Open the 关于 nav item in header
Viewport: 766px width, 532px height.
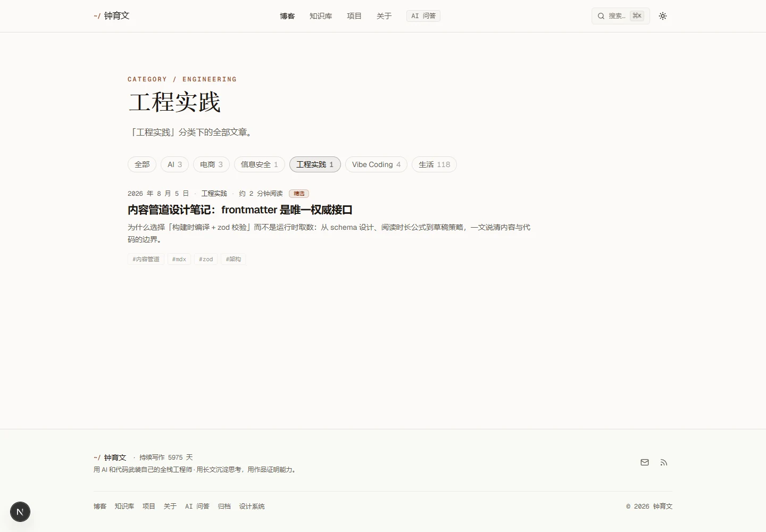[x=384, y=16]
